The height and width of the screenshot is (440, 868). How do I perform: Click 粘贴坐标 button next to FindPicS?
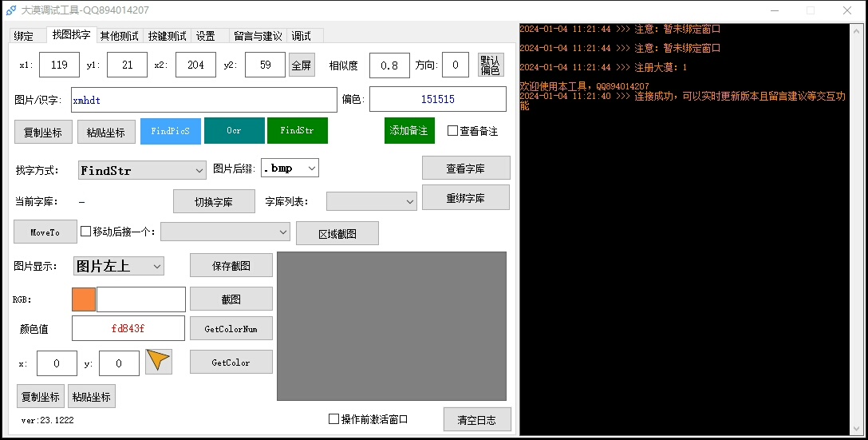pos(106,133)
